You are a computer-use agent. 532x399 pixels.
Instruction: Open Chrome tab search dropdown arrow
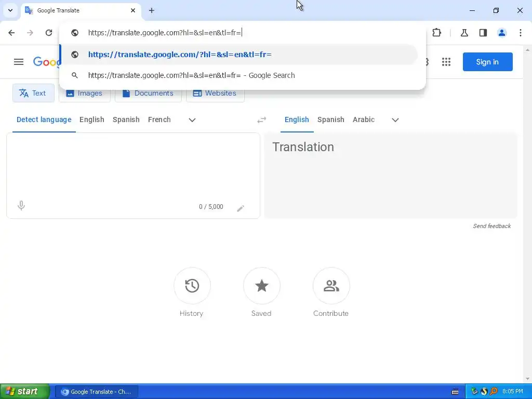pyautogui.click(x=10, y=10)
